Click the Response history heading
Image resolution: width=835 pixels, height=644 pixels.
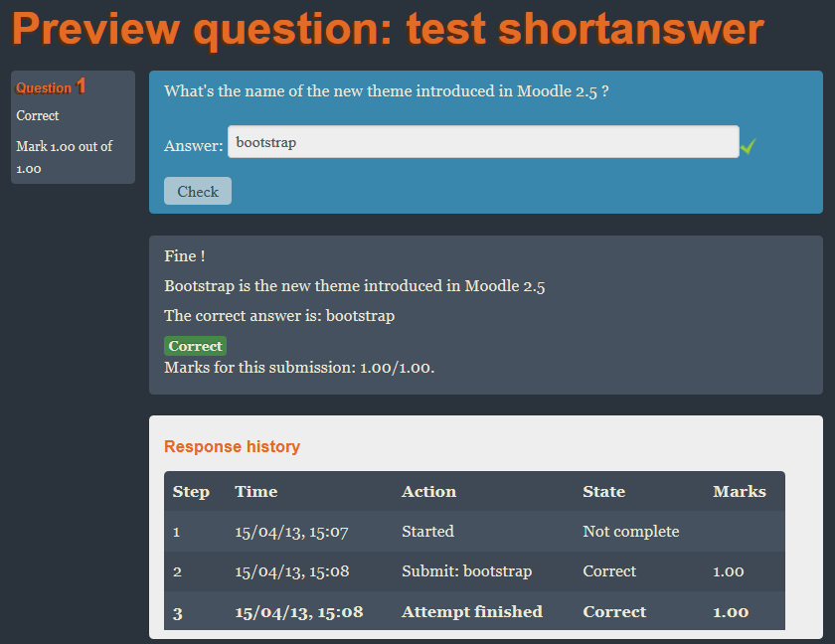coord(233,446)
